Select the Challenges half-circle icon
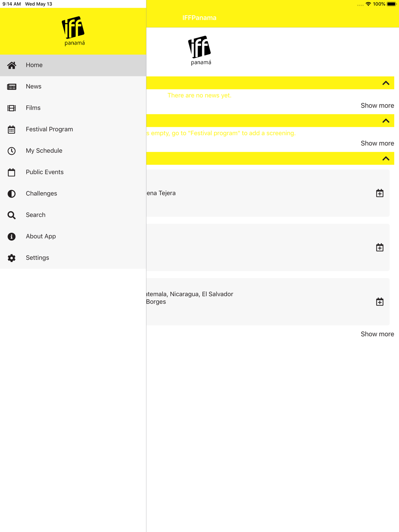Image resolution: width=399 pixels, height=532 pixels. (12, 194)
